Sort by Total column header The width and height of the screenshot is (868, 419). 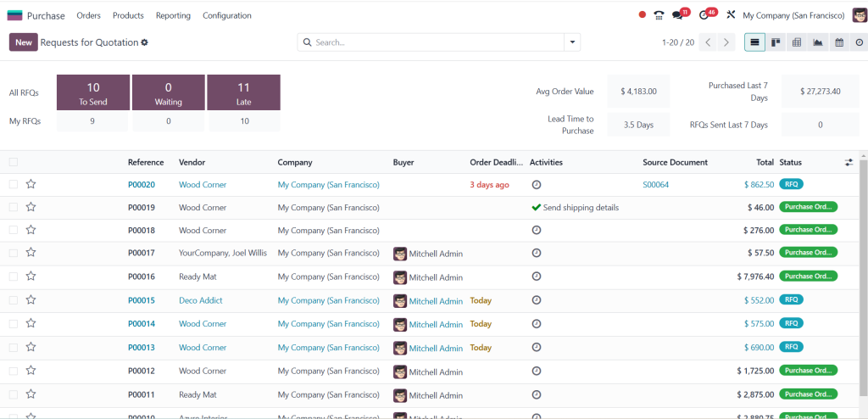point(765,162)
